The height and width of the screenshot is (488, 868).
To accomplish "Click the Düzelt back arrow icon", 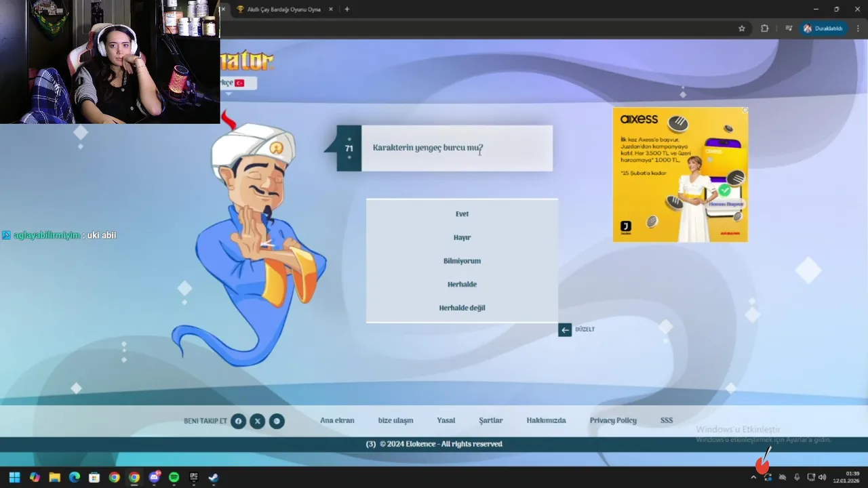I will (565, 330).
